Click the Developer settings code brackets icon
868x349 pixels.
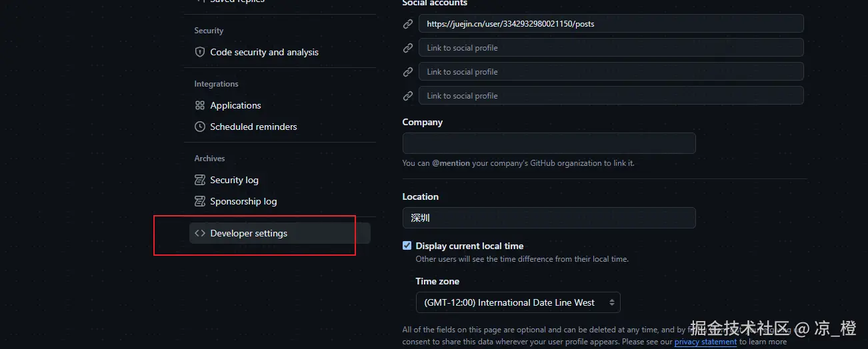(199, 233)
